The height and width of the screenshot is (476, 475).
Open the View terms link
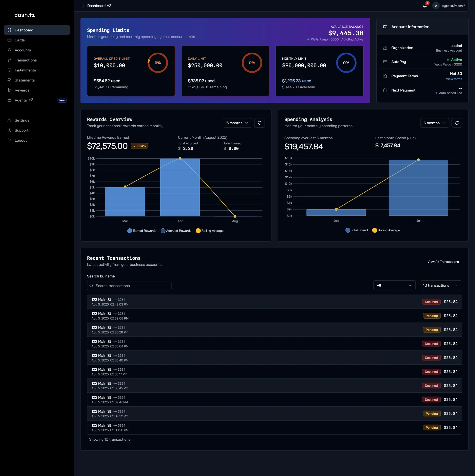454,79
